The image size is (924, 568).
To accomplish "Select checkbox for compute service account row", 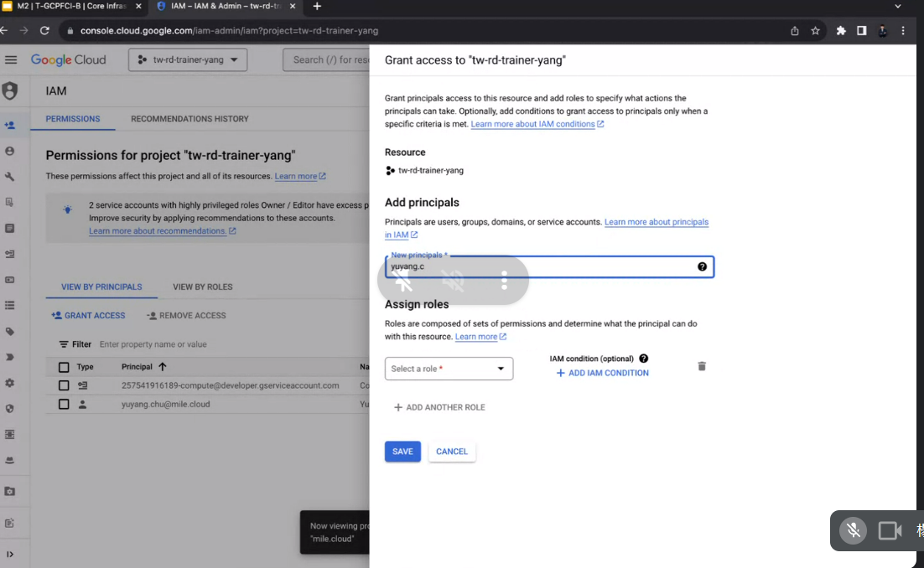I will (x=64, y=385).
